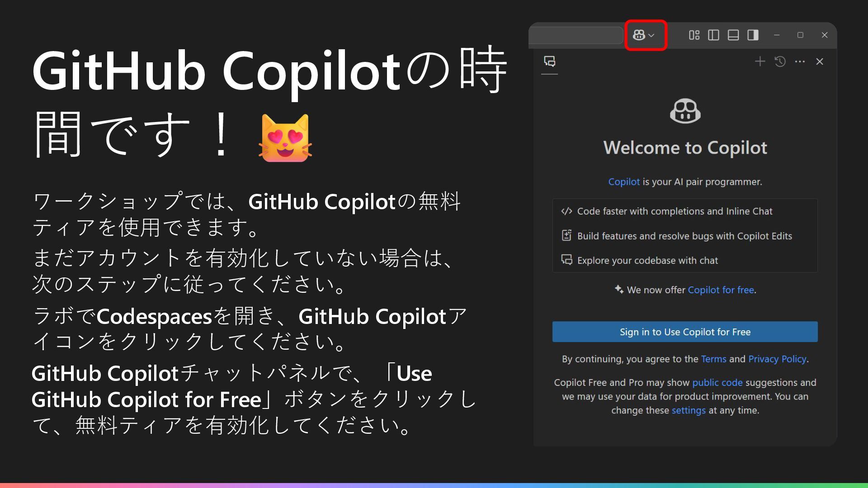Click the sparkle icon beside free offer
This screenshot has height=488, width=868.
619,289
